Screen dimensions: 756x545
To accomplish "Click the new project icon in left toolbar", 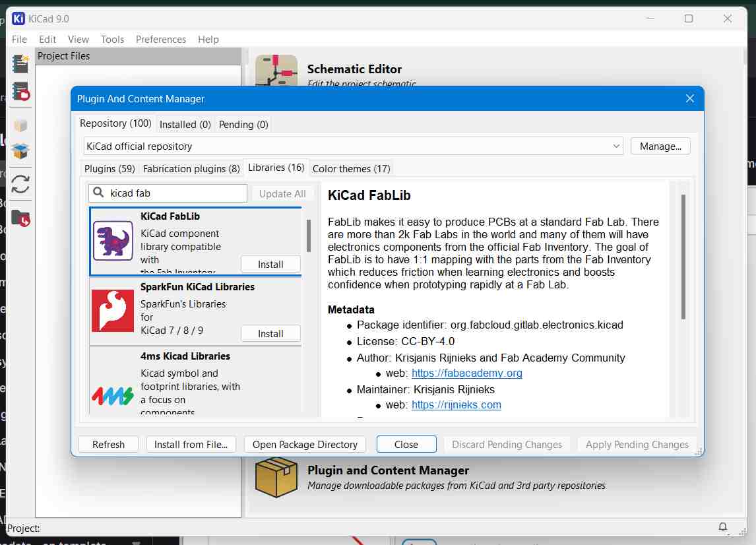I will coord(20,63).
